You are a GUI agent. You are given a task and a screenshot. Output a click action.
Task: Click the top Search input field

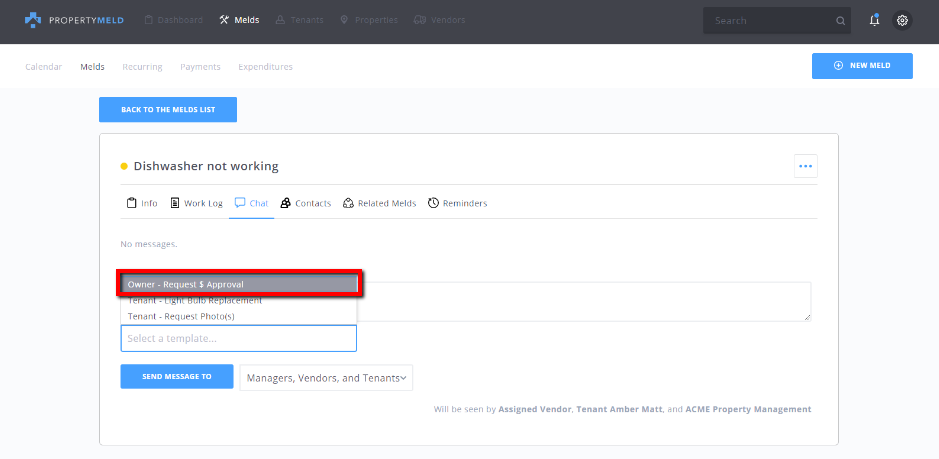pyautogui.click(x=770, y=20)
